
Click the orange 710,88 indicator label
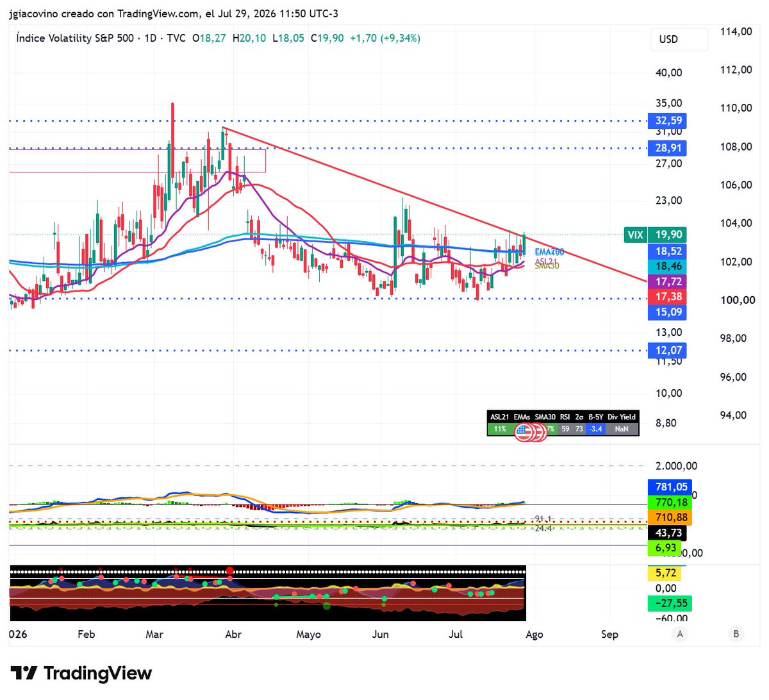coord(668,517)
